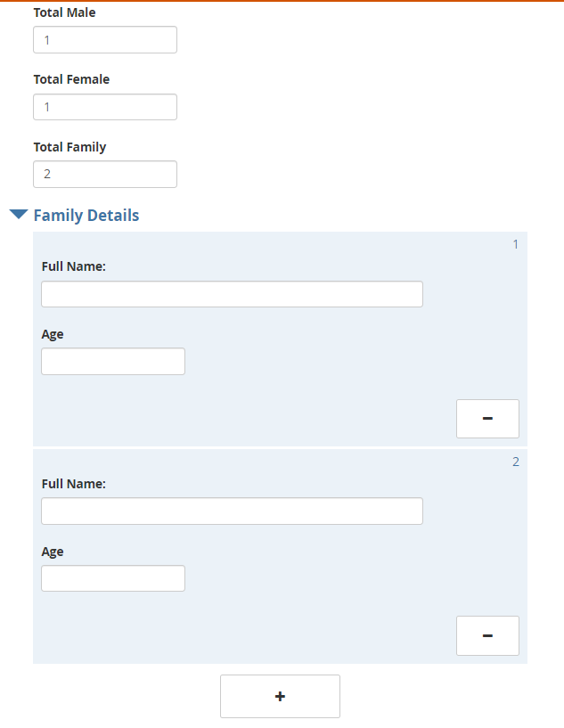Click the Family Details section heading
Viewport: 564px width, 728px height.
pos(86,215)
